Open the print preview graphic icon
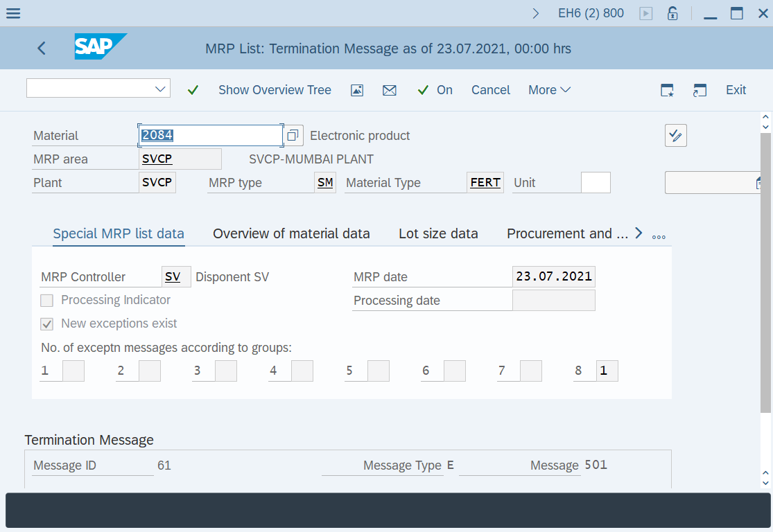Viewport: 773px width, 532px height. [x=357, y=90]
